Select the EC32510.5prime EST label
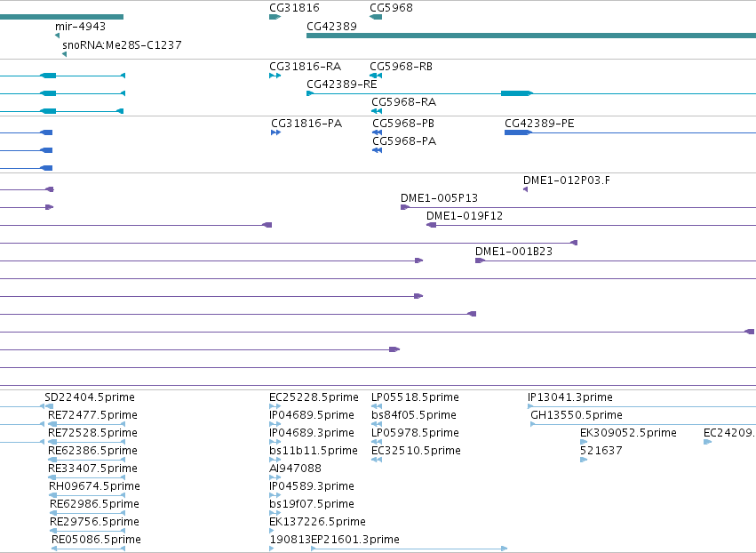The height and width of the screenshot is (553, 756). 416,451
